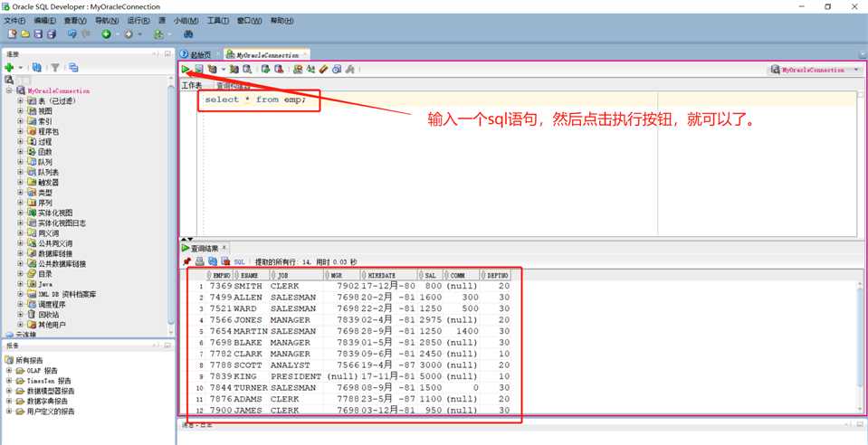Open the 运行(R) menu
Viewport: 868px width, 445px height.
138,21
